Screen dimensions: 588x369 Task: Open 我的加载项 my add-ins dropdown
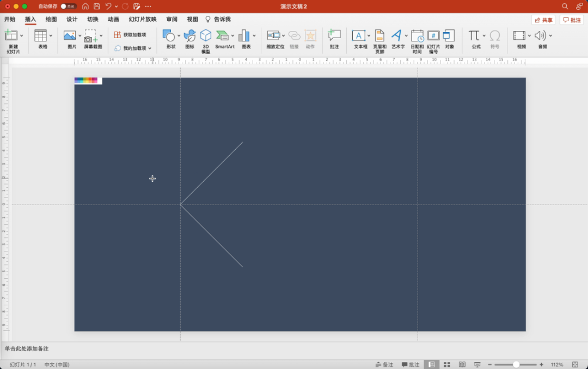click(133, 48)
